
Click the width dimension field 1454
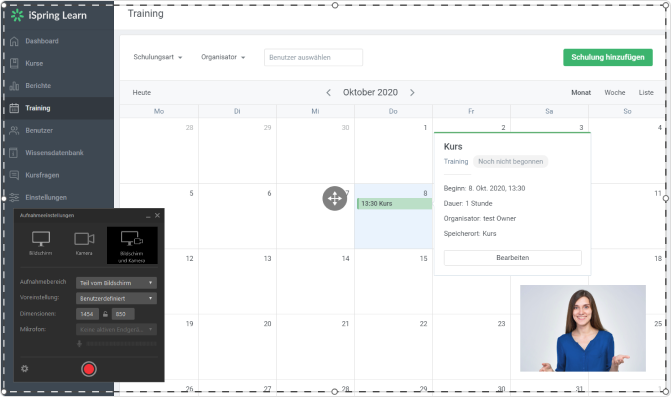tap(87, 314)
